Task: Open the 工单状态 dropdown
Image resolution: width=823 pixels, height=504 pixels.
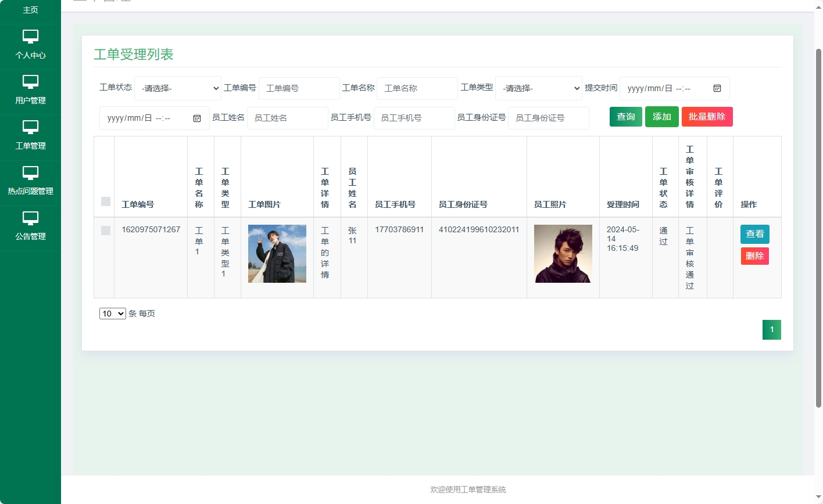Action: pyautogui.click(x=178, y=88)
